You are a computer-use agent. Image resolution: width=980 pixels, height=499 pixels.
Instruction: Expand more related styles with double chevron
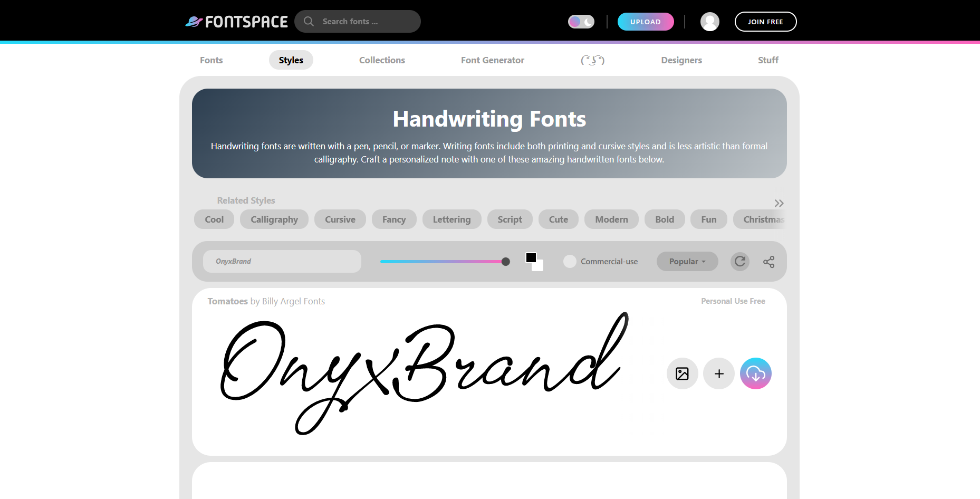pos(779,203)
